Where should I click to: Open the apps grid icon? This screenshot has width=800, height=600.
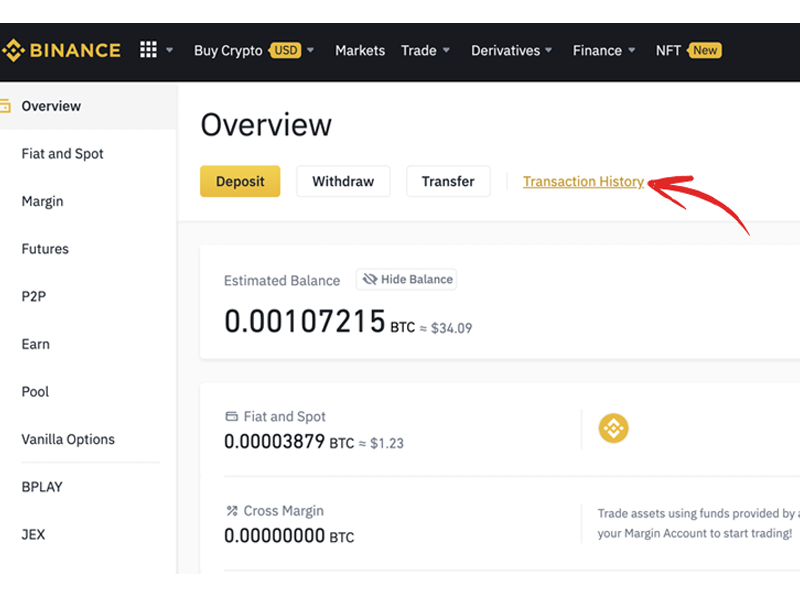148,49
